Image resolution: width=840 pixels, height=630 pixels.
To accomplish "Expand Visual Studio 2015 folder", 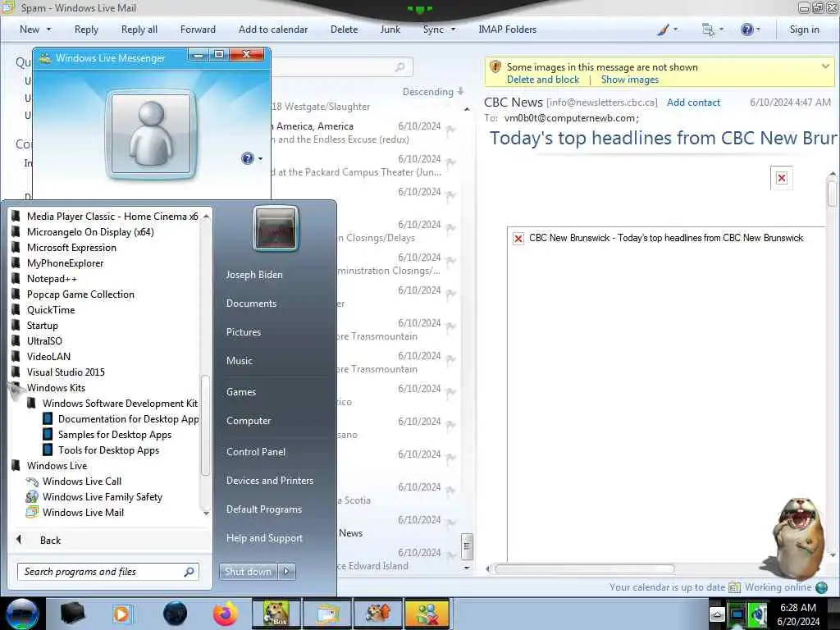I will 58,372.
